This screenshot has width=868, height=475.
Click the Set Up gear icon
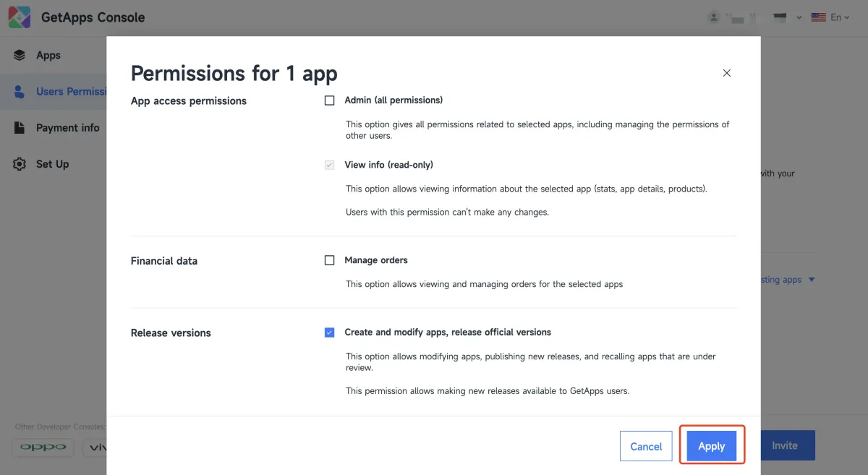pyautogui.click(x=20, y=164)
